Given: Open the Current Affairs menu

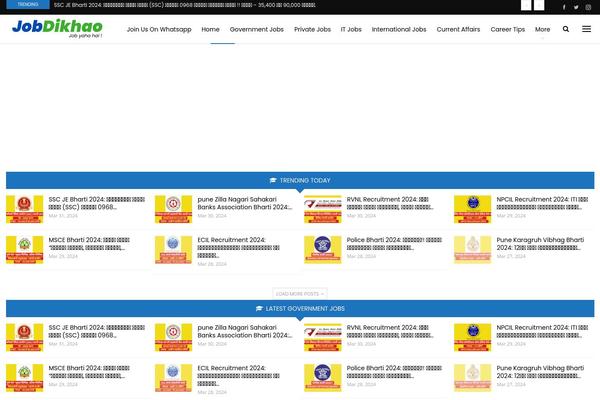Looking at the screenshot, I should (458, 29).
